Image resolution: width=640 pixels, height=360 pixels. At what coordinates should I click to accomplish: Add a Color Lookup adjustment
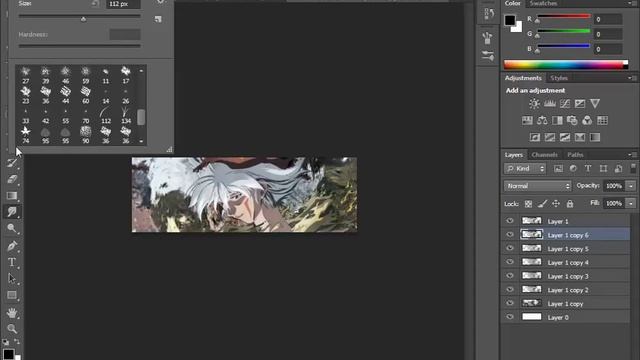pos(602,120)
